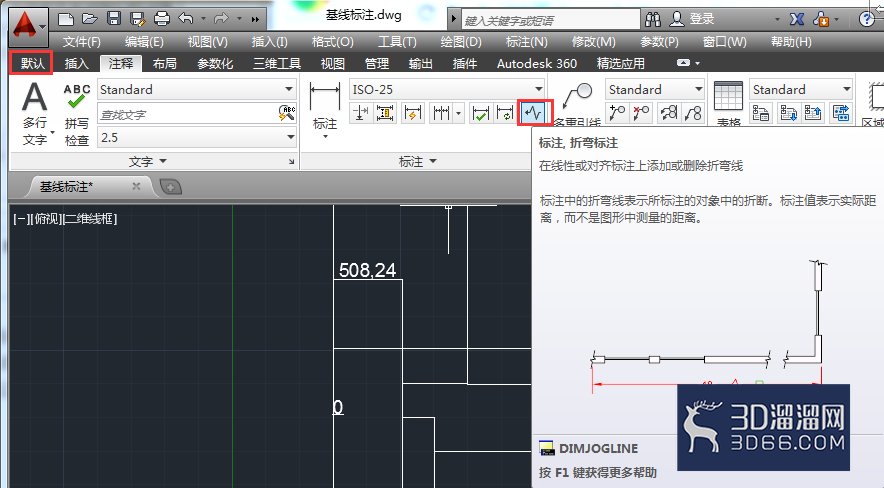This screenshot has height=488, width=884.
Task: Open the 修改(M) menu
Action: [x=593, y=42]
